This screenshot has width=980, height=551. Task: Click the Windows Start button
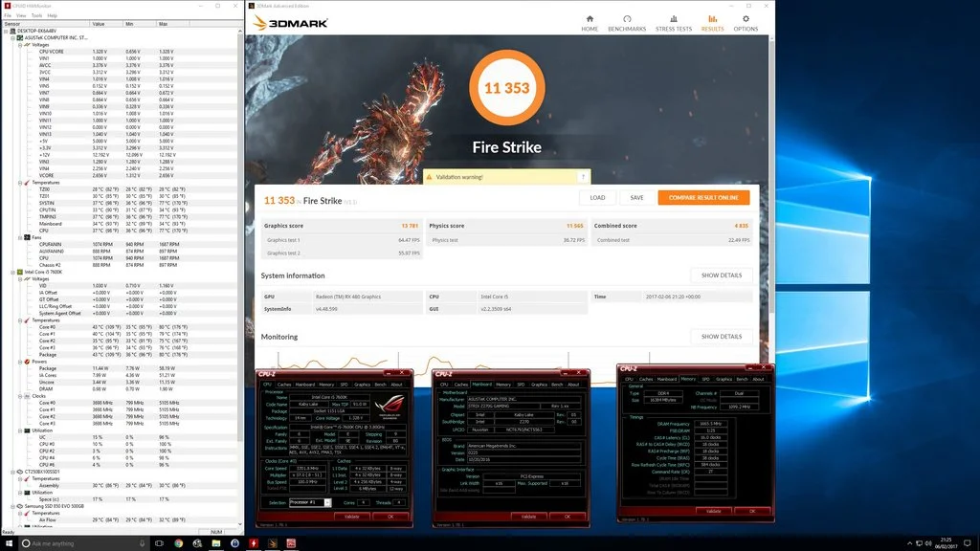[x=9, y=543]
